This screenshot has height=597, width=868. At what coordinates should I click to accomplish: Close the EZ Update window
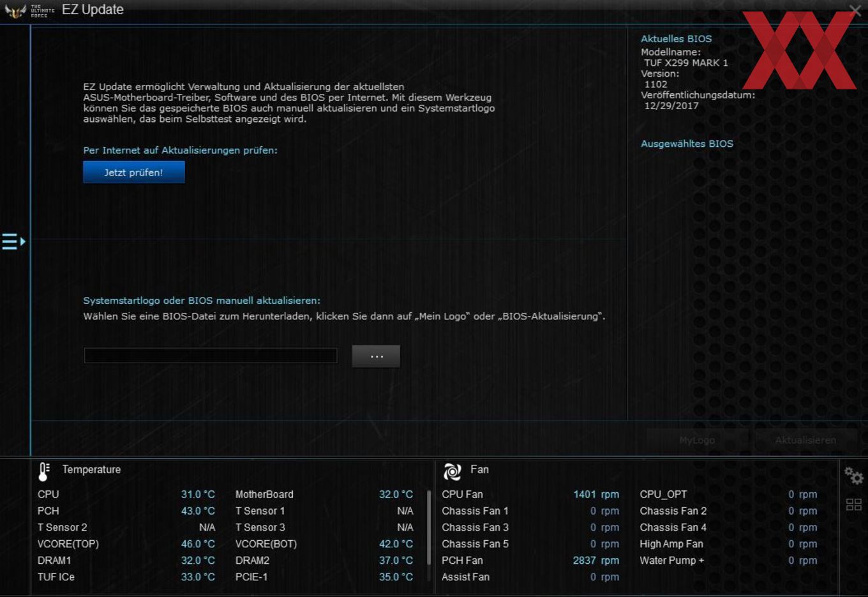855,10
